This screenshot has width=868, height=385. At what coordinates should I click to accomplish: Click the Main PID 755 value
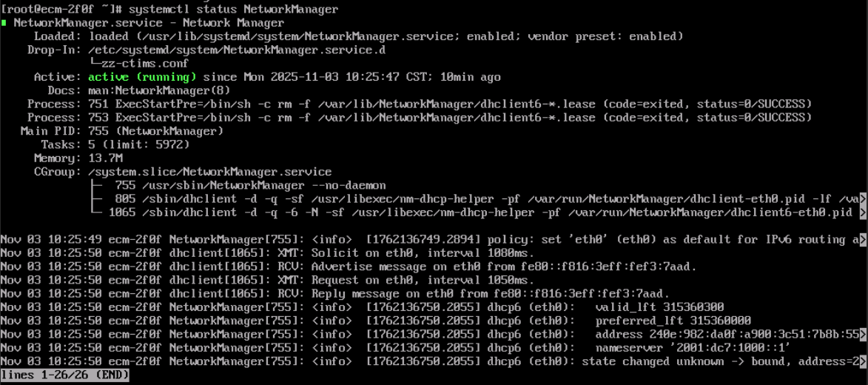tap(98, 131)
